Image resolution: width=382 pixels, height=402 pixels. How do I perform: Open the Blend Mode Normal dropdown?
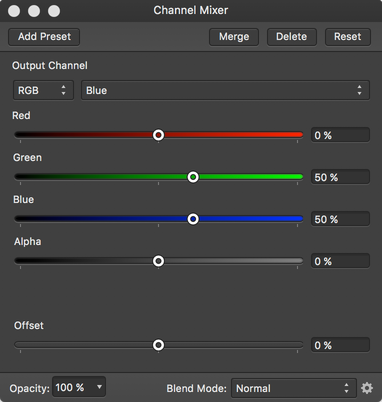pos(294,388)
